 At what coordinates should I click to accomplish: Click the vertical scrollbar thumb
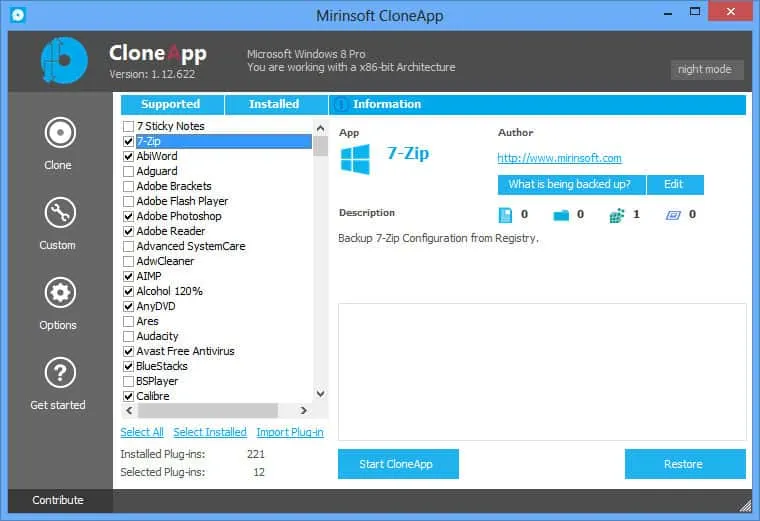[x=320, y=146]
